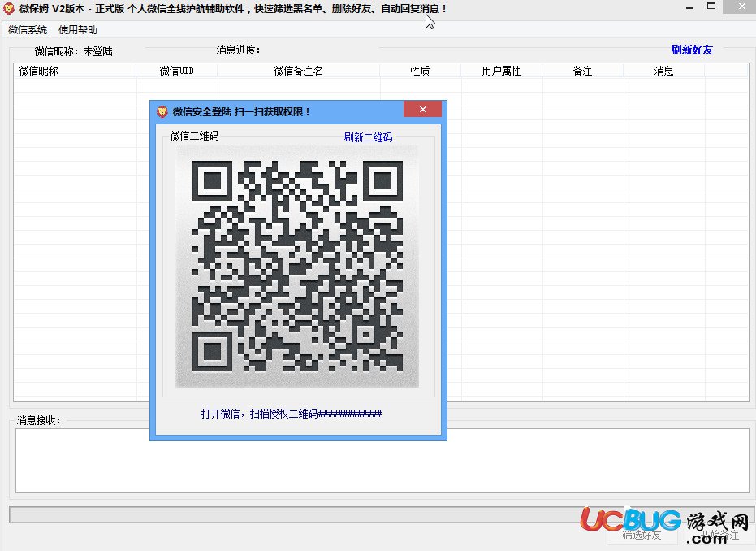Sort by 微信备注名 column header

tap(299, 71)
